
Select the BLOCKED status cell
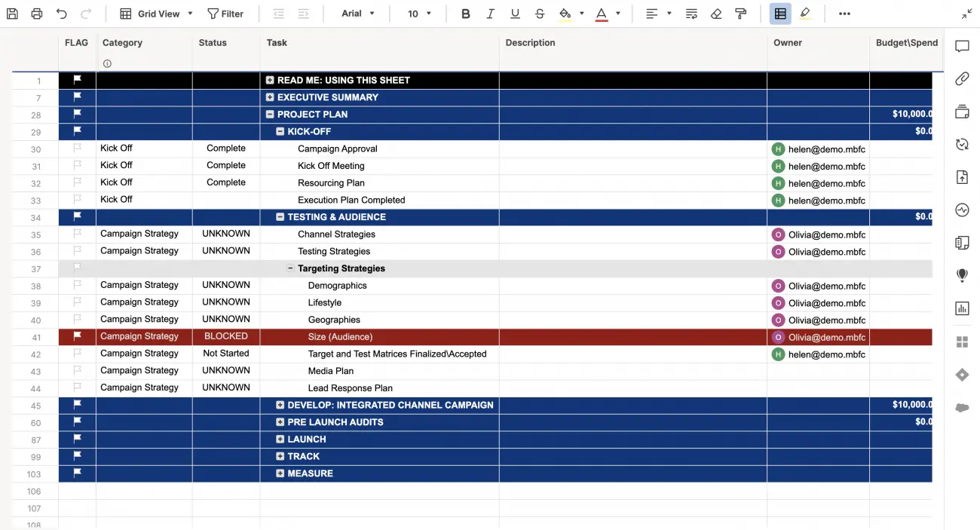click(225, 336)
